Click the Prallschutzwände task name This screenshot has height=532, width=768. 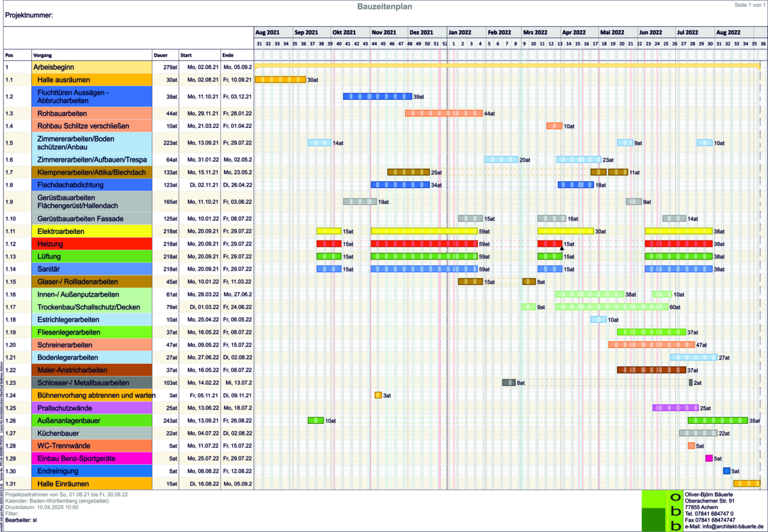(65, 408)
